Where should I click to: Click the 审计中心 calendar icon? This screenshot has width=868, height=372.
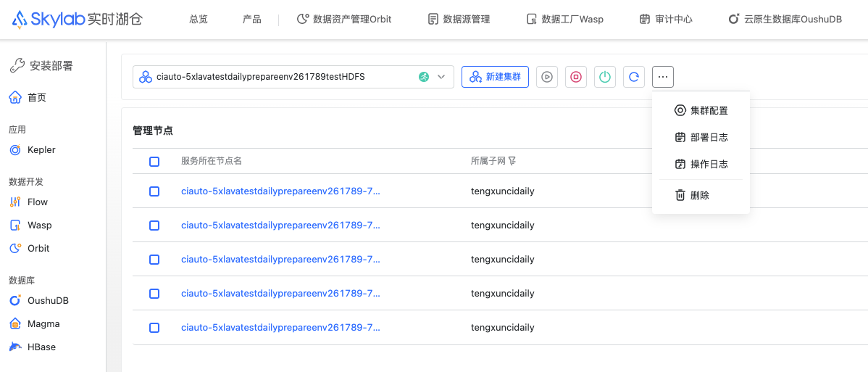(x=644, y=20)
